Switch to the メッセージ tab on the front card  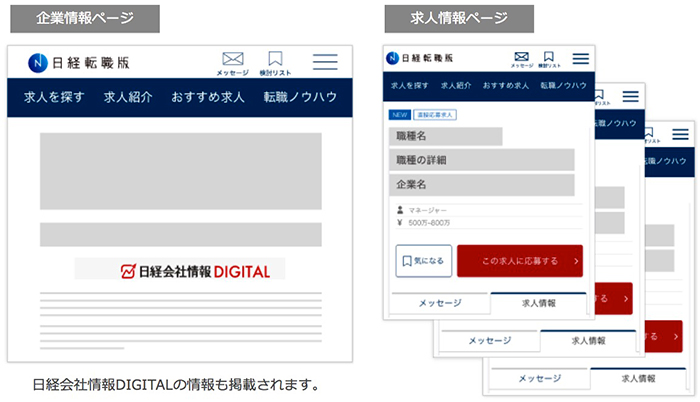(440, 303)
